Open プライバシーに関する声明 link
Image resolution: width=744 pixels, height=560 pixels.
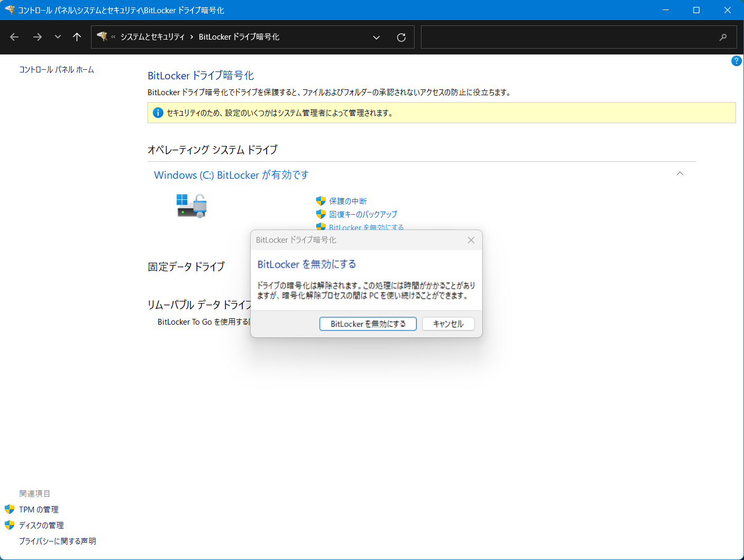click(x=58, y=541)
